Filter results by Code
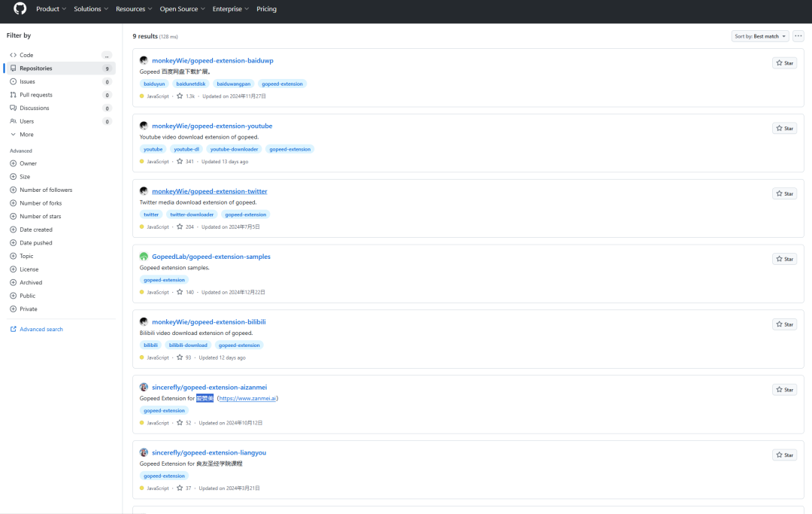This screenshot has height=514, width=812. (59, 55)
